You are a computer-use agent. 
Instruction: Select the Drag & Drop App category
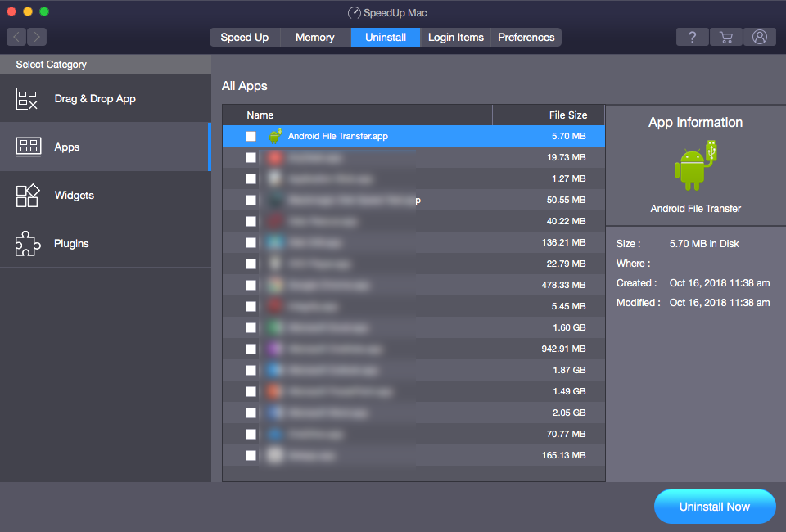106,99
